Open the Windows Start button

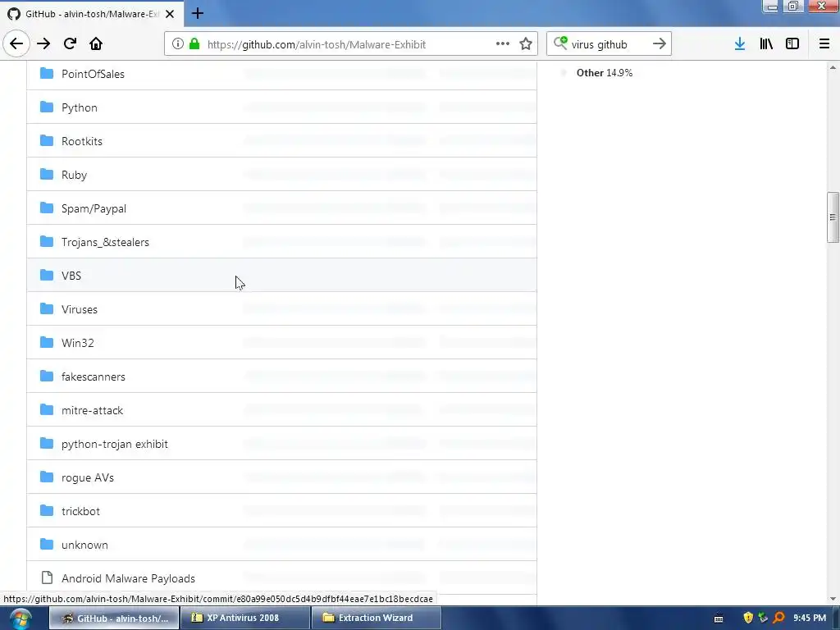tap(20, 619)
